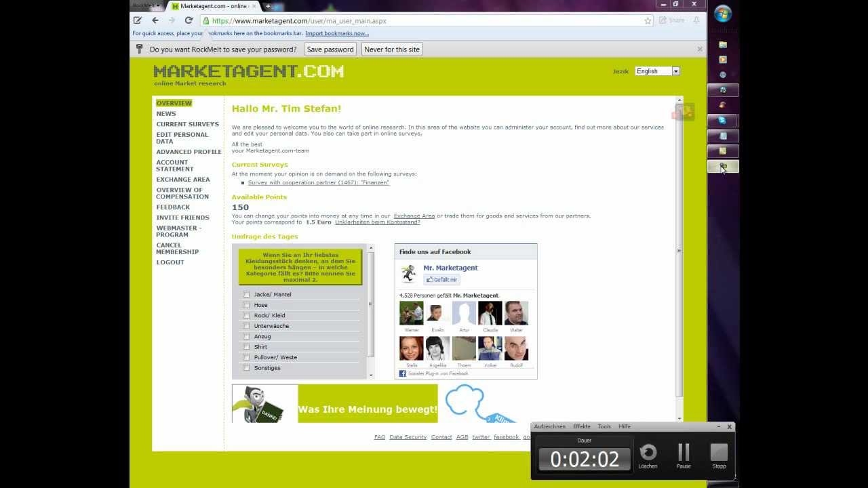Open the Hilfe menu in recorder

[625, 426]
